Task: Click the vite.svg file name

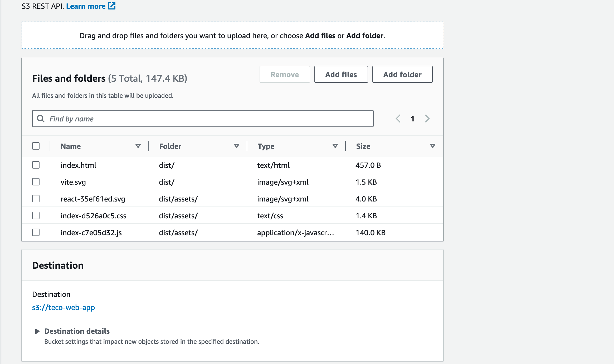Action: point(73,182)
